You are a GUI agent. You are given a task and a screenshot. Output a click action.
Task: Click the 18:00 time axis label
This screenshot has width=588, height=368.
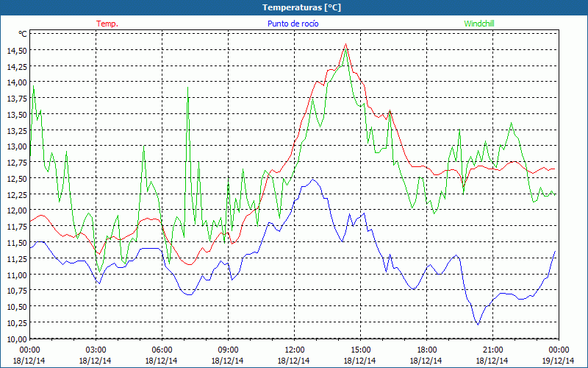click(x=426, y=350)
